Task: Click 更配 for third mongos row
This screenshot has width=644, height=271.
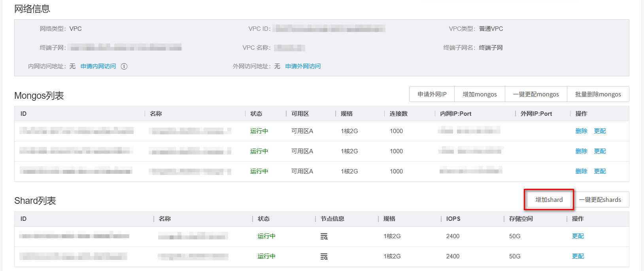Action: click(600, 171)
